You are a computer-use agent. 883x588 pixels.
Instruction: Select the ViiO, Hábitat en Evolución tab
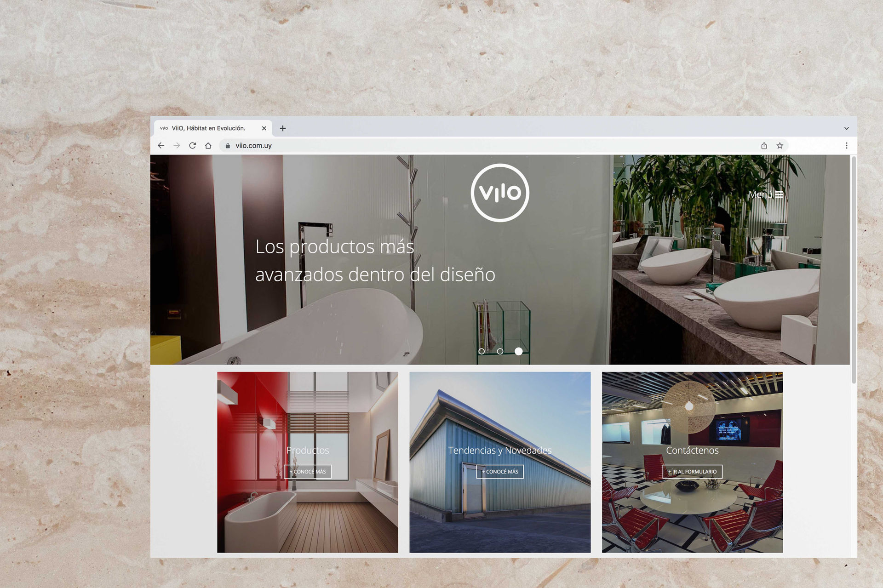[x=212, y=128]
